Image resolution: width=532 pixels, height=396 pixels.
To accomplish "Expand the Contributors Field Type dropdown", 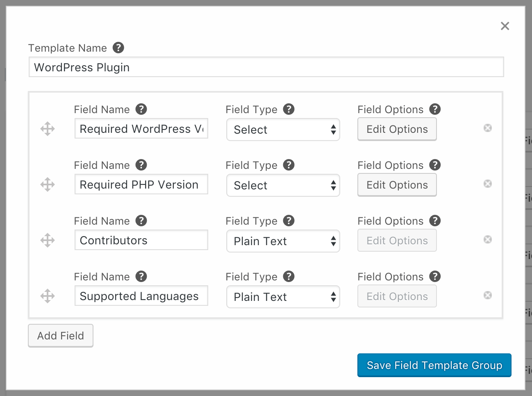I will pos(283,241).
